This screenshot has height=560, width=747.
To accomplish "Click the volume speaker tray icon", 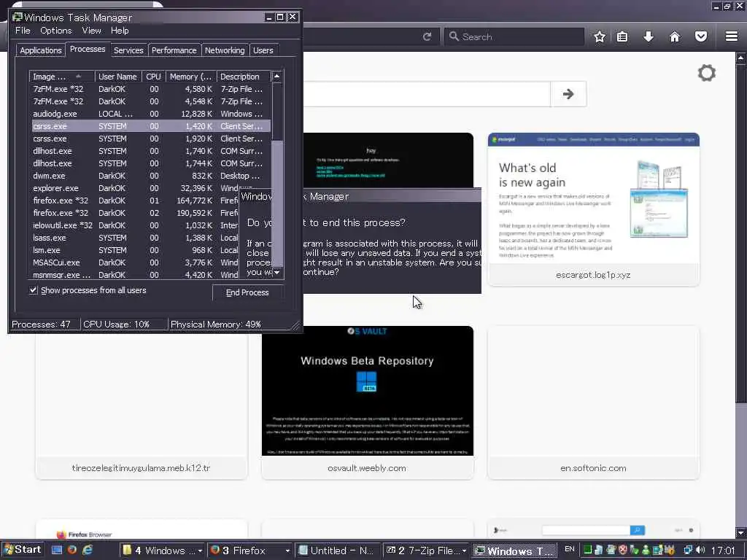I will click(x=700, y=551).
